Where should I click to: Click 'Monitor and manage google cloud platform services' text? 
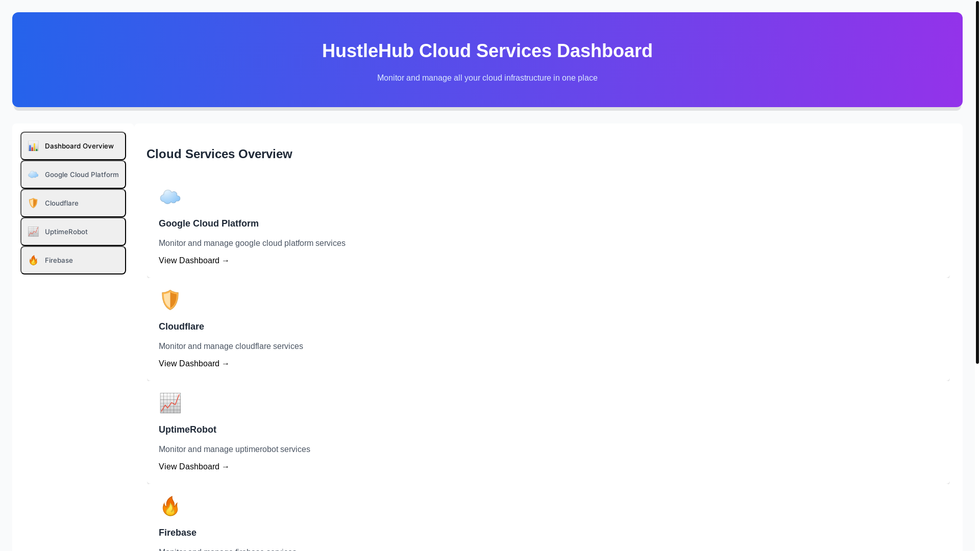[252, 243]
